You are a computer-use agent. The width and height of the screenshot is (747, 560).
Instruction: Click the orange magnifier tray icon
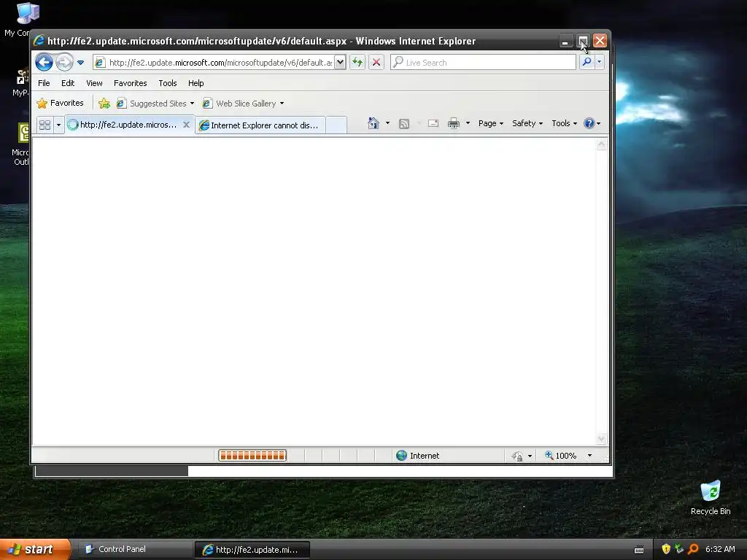coord(693,549)
